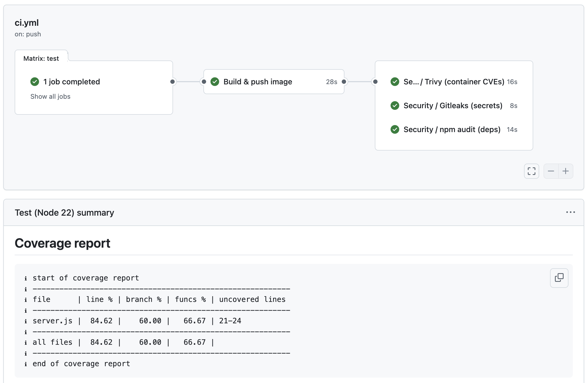The width and height of the screenshot is (588, 383).
Task: Click the status check for npm audit job
Action: [395, 129]
